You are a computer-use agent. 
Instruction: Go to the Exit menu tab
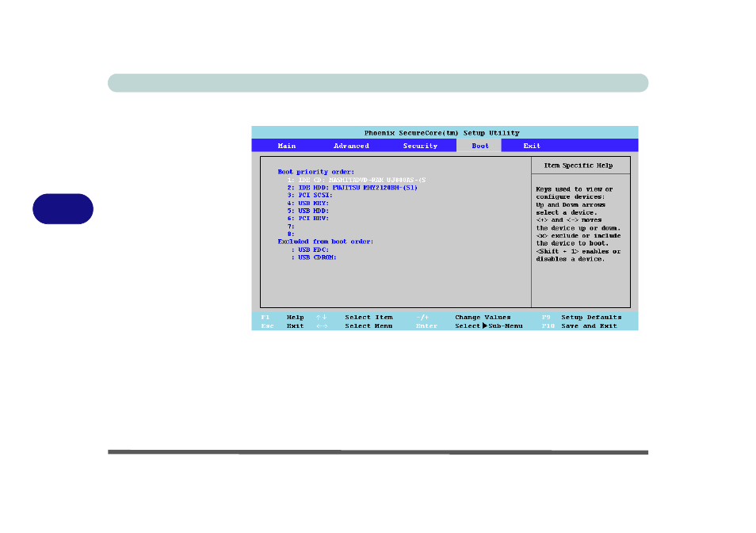[532, 146]
